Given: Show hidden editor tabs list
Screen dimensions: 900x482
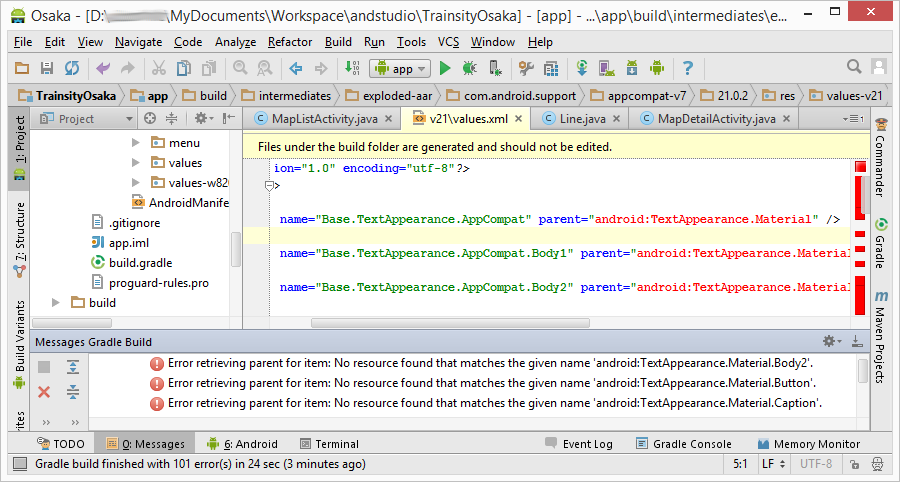Looking at the screenshot, I should click(854, 119).
